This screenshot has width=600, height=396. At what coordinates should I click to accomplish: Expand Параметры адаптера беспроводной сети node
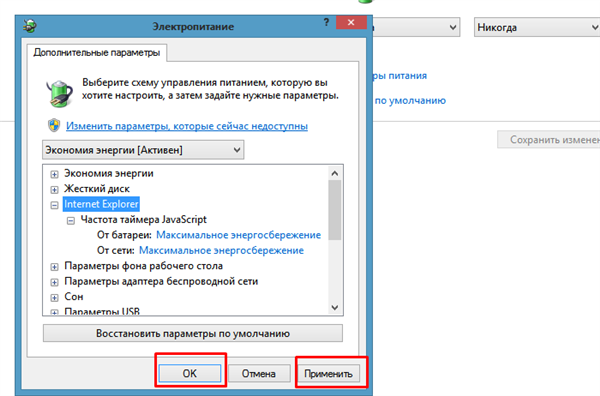click(x=54, y=282)
